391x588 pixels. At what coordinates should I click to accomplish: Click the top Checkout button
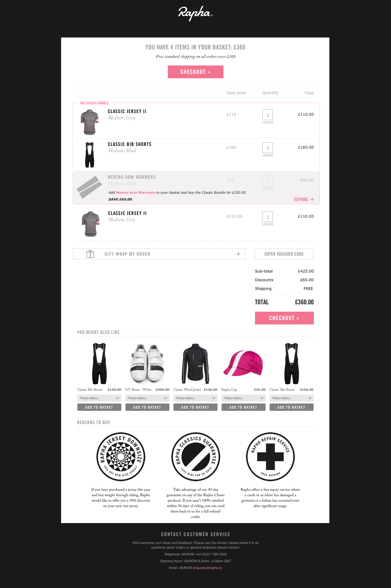tap(195, 72)
